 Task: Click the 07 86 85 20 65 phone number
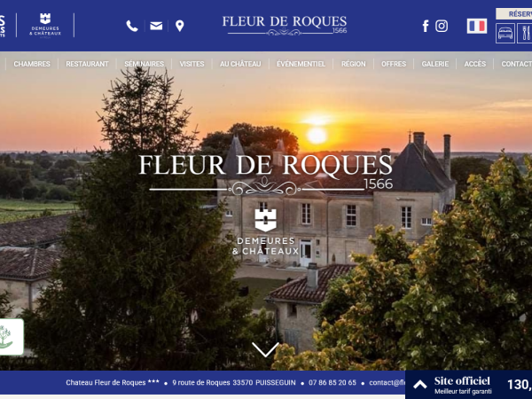(332, 383)
